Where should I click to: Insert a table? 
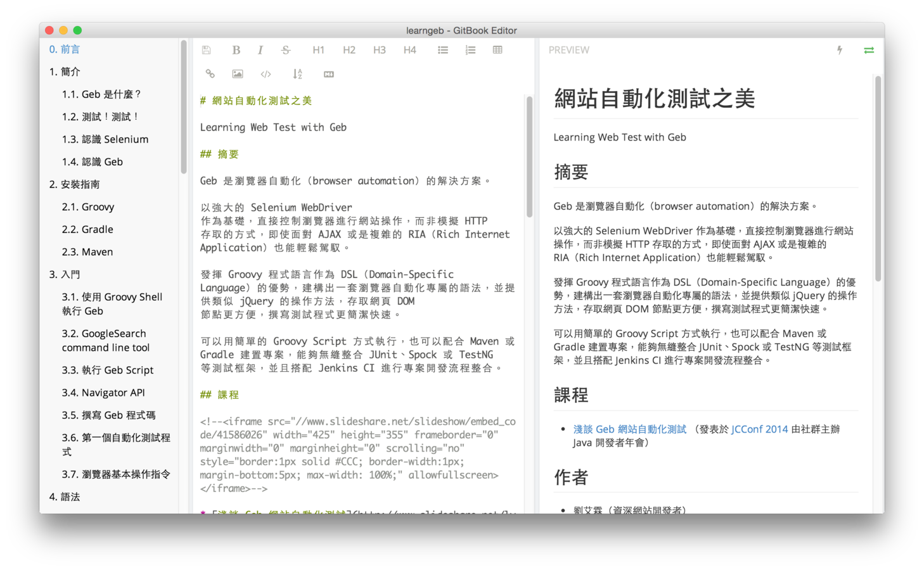(x=497, y=50)
